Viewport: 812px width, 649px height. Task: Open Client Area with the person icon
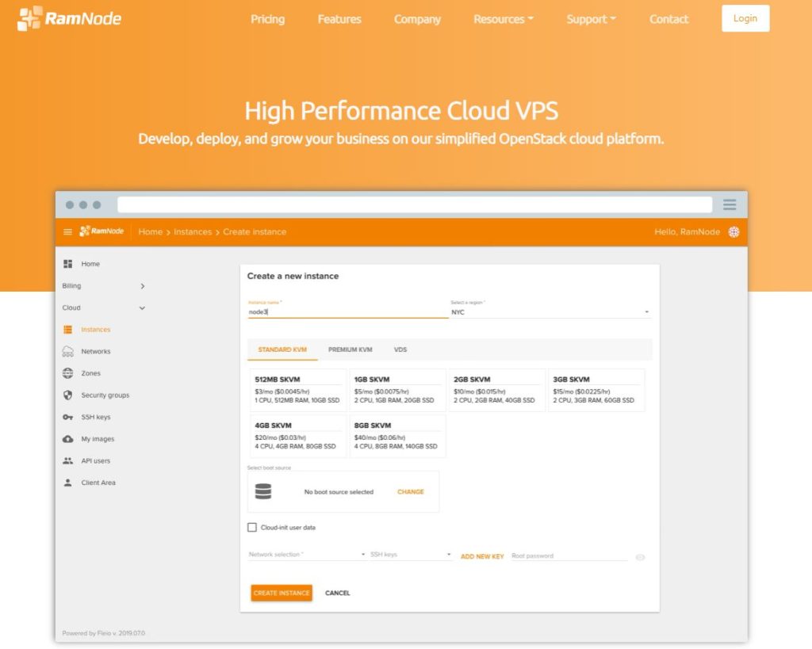(x=69, y=482)
